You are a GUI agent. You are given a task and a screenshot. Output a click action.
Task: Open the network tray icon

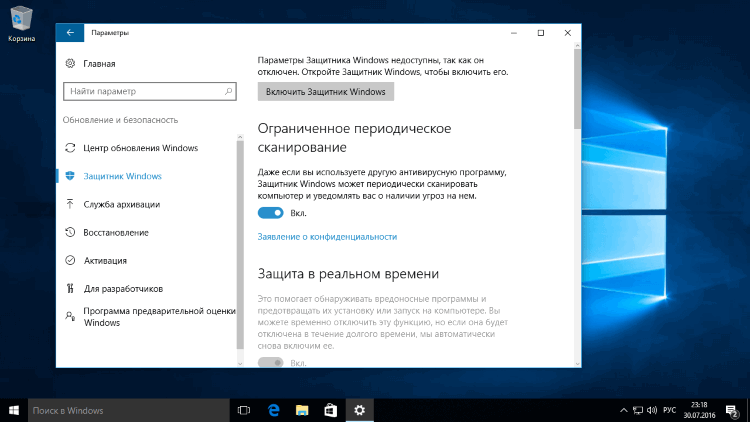[x=638, y=411]
